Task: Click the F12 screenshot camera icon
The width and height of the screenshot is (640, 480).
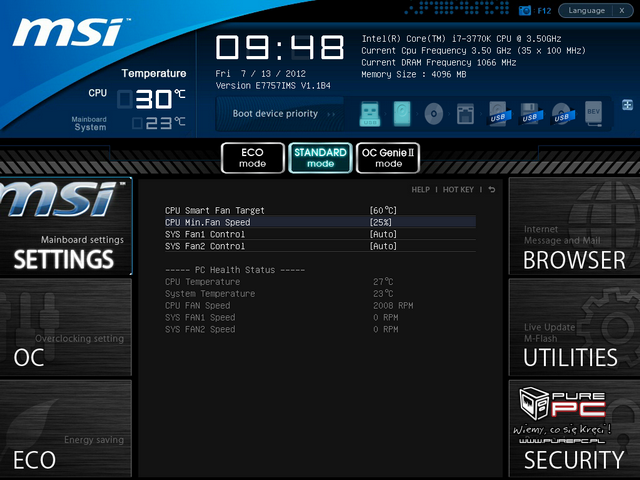Action: click(x=524, y=11)
